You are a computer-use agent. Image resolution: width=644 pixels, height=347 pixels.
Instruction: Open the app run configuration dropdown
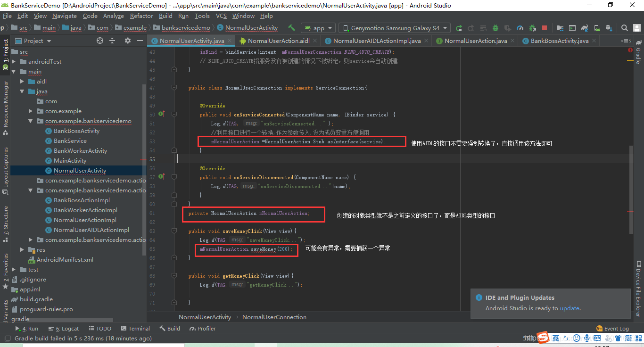click(x=318, y=28)
